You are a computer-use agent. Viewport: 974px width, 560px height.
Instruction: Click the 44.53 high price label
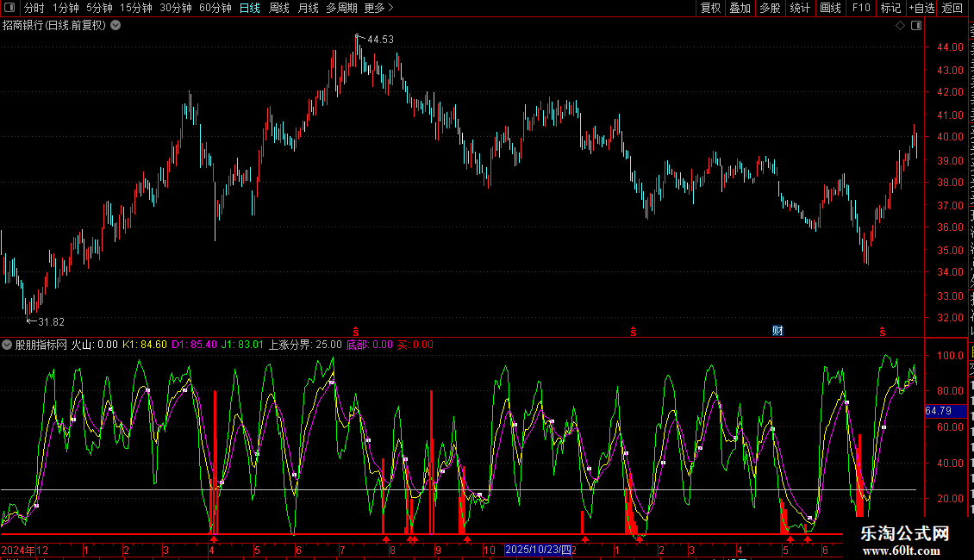pyautogui.click(x=380, y=39)
